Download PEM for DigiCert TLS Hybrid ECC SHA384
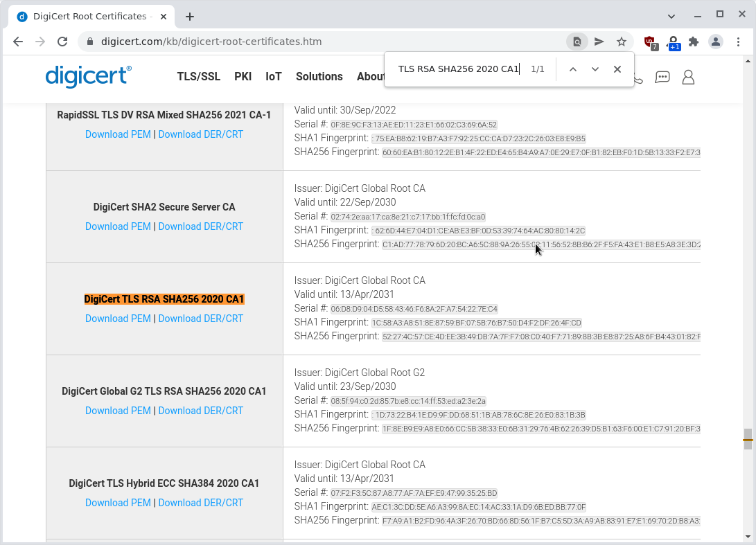This screenshot has width=756, height=545. (x=118, y=503)
